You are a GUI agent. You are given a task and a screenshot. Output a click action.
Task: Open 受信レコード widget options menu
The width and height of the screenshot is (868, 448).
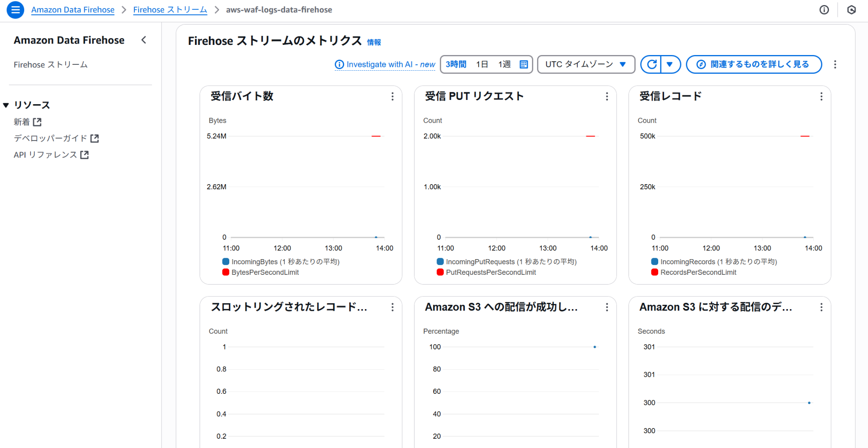click(x=821, y=97)
